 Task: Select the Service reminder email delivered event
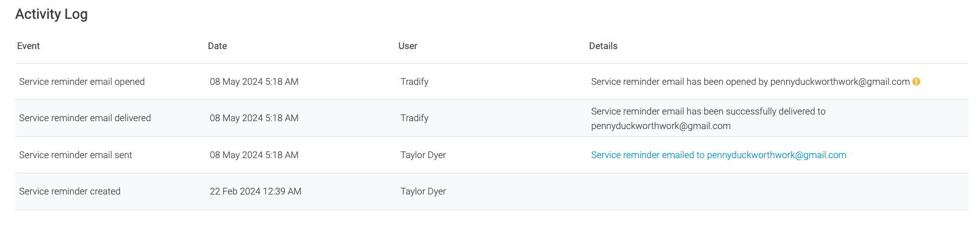tap(85, 118)
